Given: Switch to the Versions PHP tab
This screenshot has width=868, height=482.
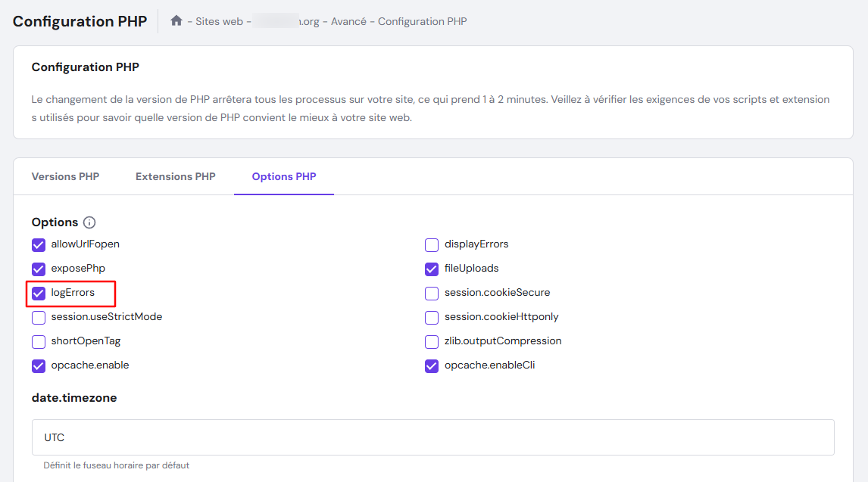Looking at the screenshot, I should pyautogui.click(x=65, y=176).
